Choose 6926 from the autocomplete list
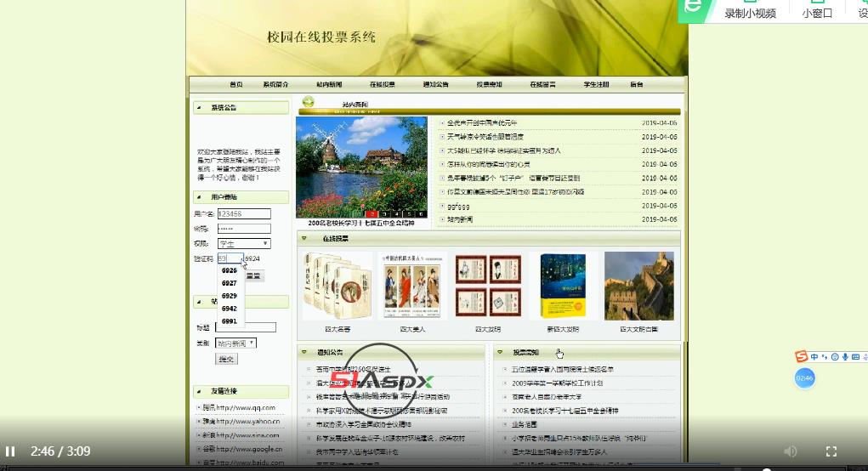The height and width of the screenshot is (471, 868). (x=230, y=270)
